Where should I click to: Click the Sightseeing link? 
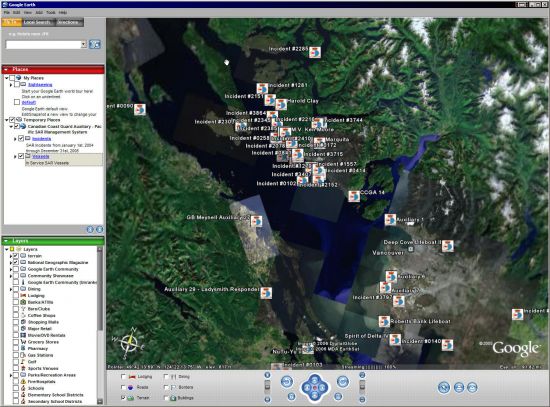click(x=40, y=85)
